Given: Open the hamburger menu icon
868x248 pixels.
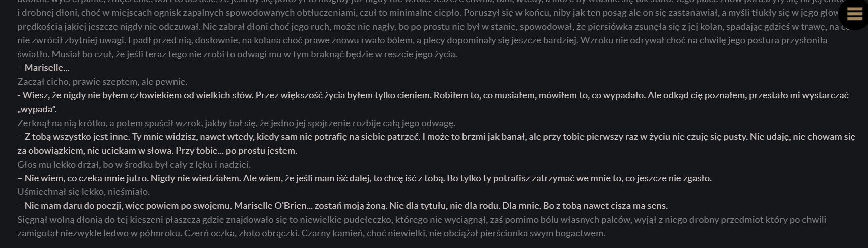Looking at the screenshot, I should coord(854,14).
